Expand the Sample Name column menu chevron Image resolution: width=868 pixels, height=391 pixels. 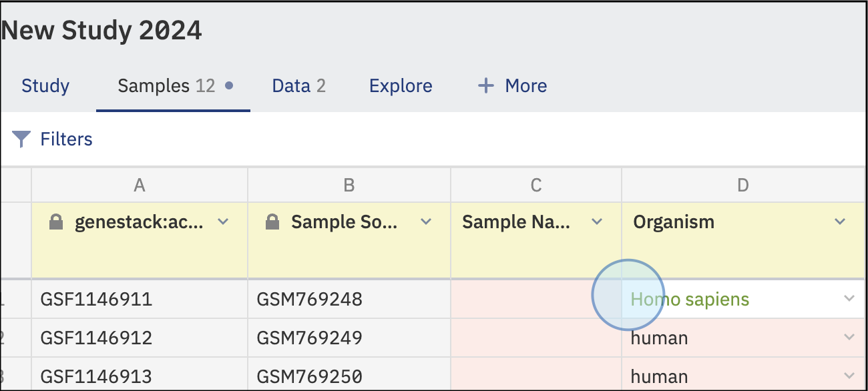(598, 222)
